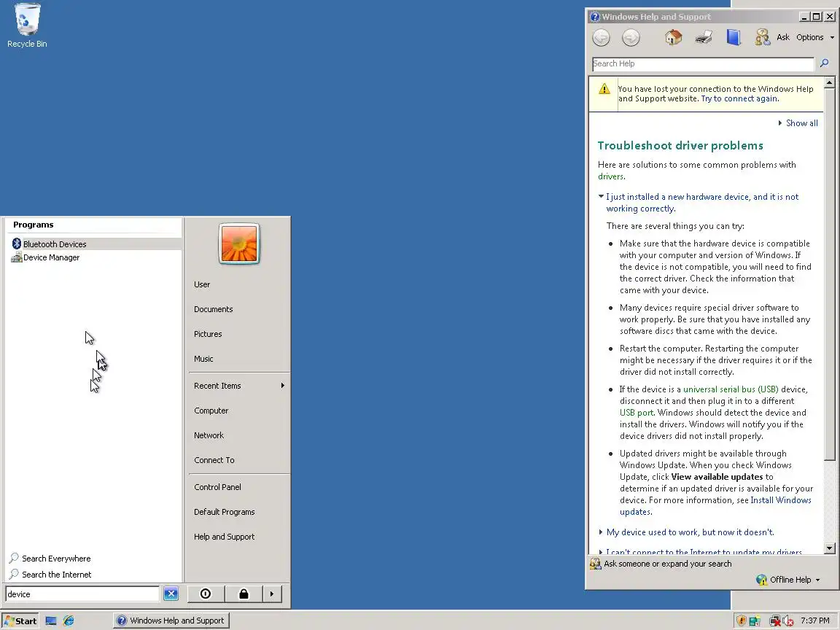Click the warning icon in connection notice

pyautogui.click(x=604, y=89)
